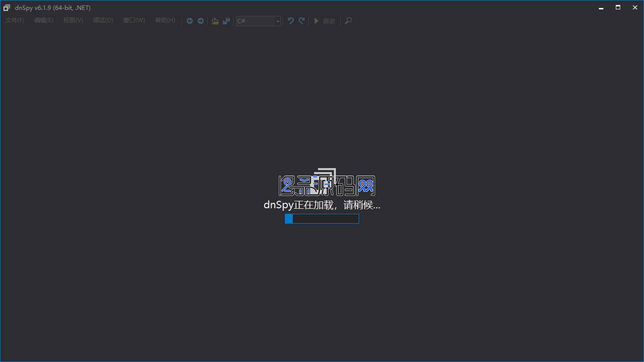Open the 编辑(E) menu
Viewport: 644px width, 362px height.
click(44, 20)
